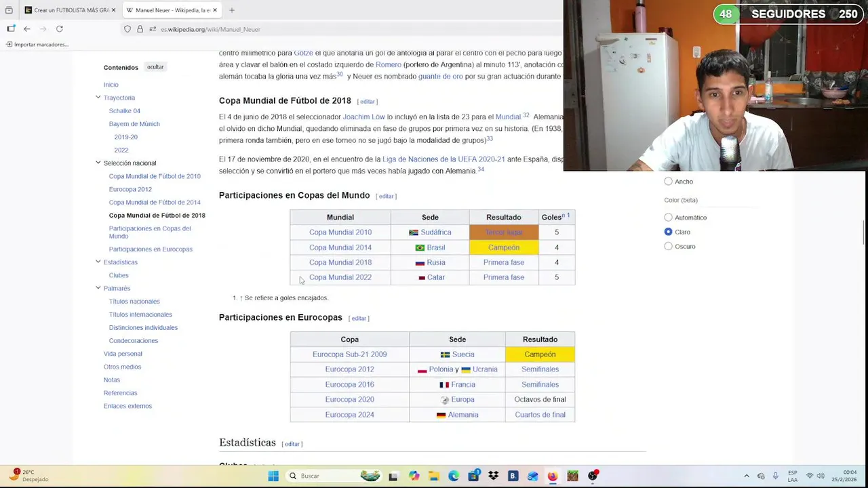Go to Inicio in the contents list

point(111,85)
